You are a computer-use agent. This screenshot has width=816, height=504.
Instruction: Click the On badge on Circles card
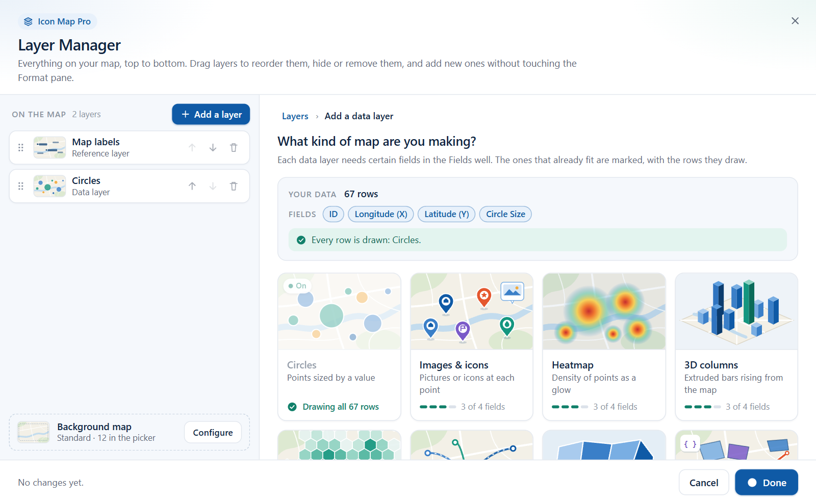point(297,286)
